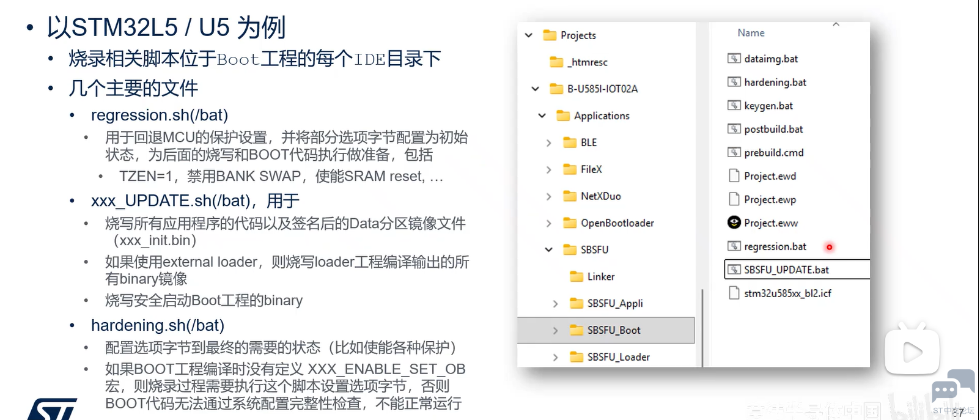Image resolution: width=980 pixels, height=420 pixels.
Task: Select file name hardening.bat
Action: [775, 83]
